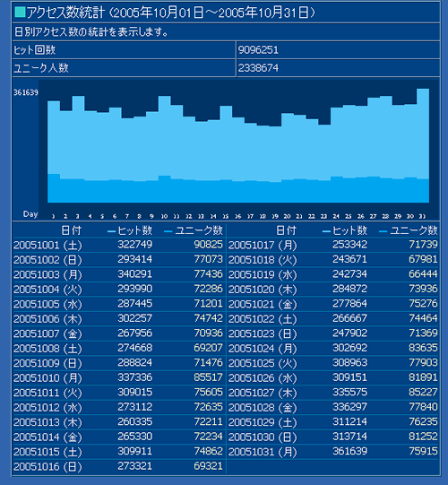Click the Day axis label below chart
This screenshot has width=448, height=485.
[x=30, y=214]
